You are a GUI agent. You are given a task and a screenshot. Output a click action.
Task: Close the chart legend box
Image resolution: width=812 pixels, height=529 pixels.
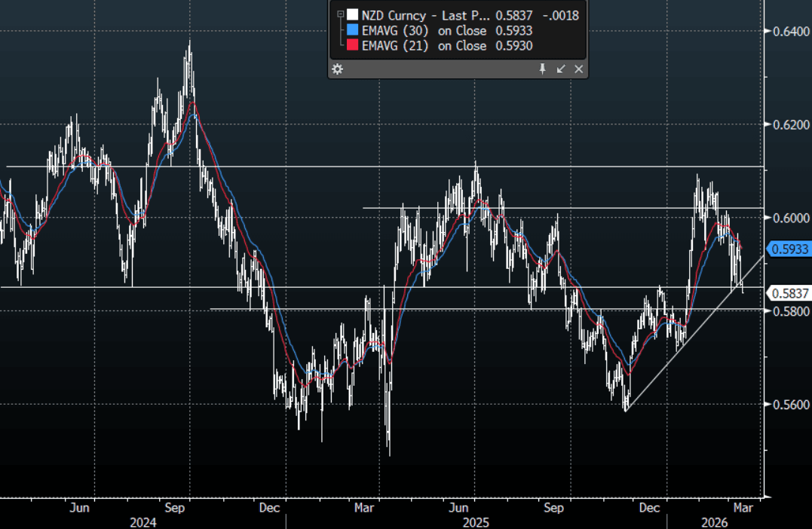tap(579, 69)
